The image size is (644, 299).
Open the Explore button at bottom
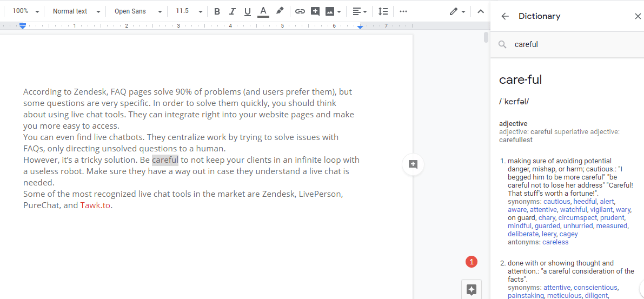point(471,289)
